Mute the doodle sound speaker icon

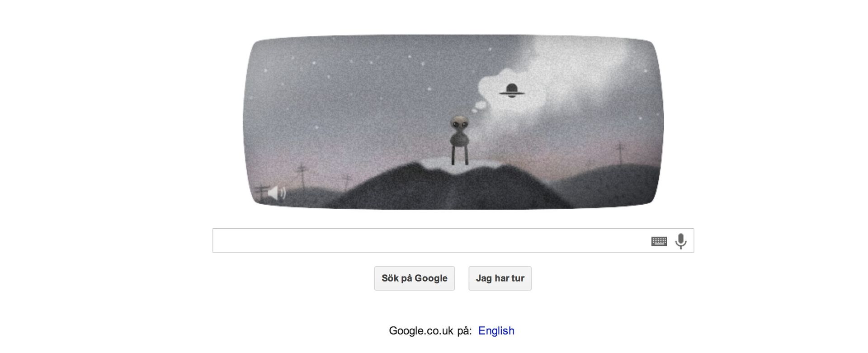(277, 193)
